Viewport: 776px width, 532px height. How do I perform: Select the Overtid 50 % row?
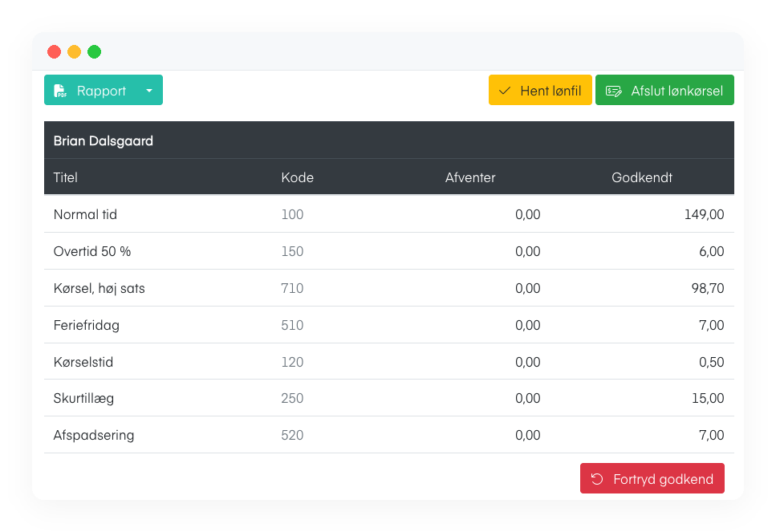[x=389, y=251]
